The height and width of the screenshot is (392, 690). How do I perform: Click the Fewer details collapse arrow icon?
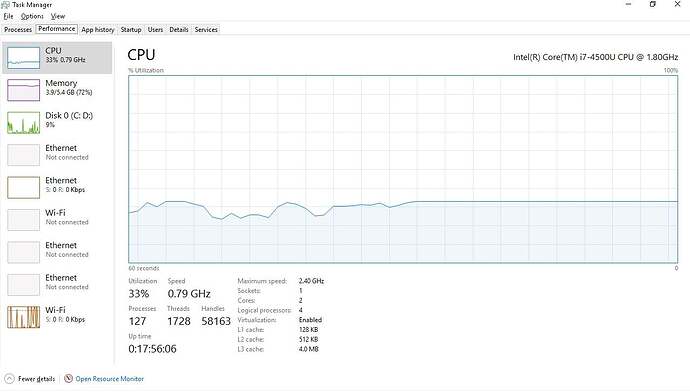[9, 378]
